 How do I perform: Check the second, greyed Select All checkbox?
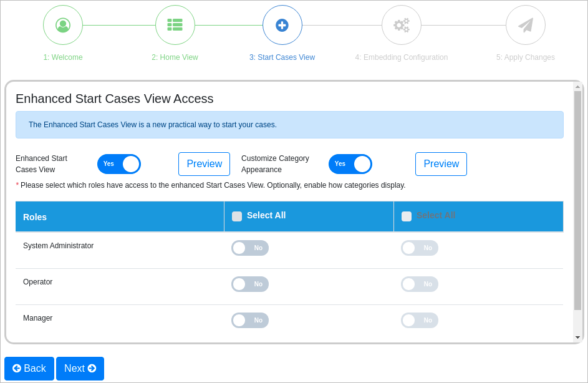click(407, 216)
